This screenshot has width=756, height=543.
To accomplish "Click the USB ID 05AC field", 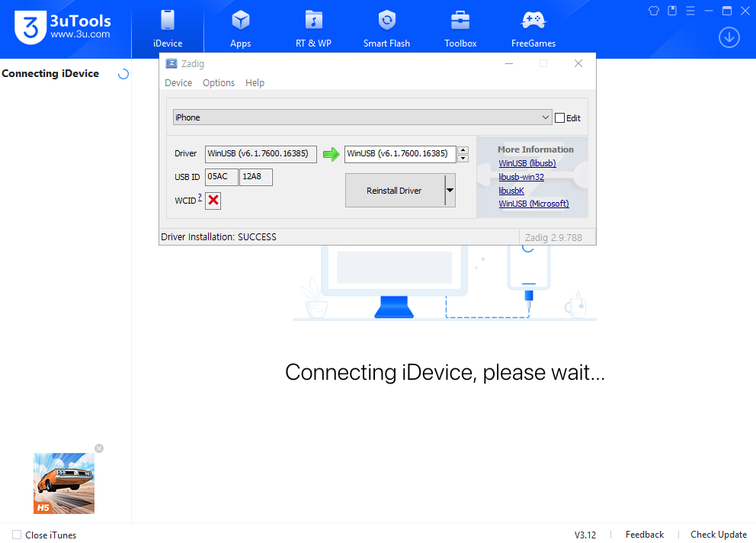I will click(x=221, y=177).
